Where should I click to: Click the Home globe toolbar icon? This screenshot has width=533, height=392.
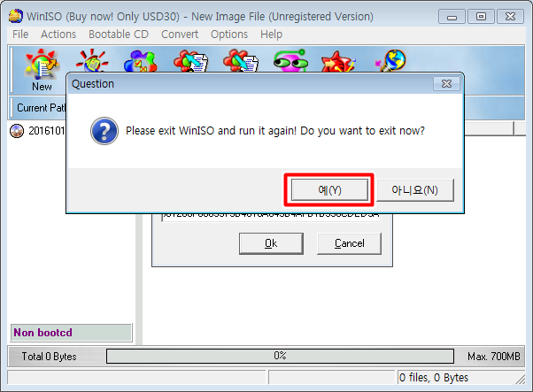coord(391,60)
